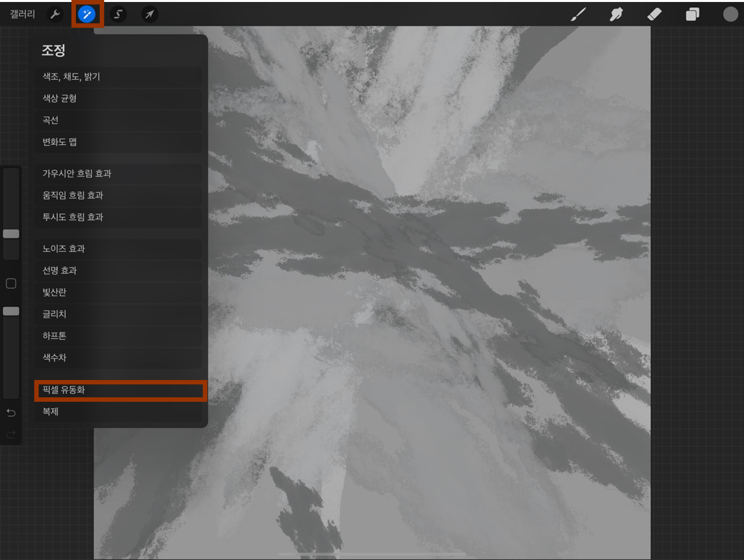Select the Selection tool S icon
744x560 pixels.
(118, 14)
